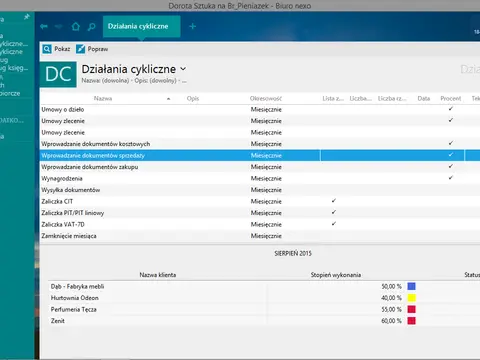Select client Hurtownia Odeon
The image size is (480, 360).
coord(75,298)
